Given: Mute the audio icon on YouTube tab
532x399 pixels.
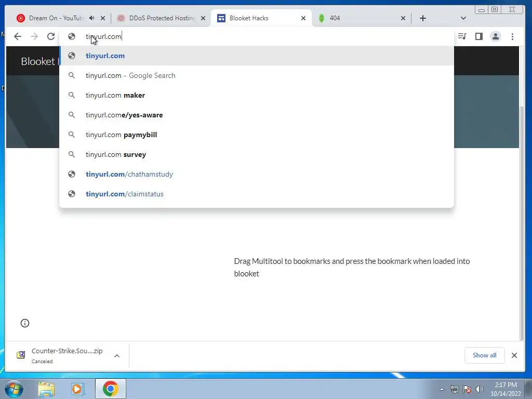Looking at the screenshot, I should [x=91, y=18].
